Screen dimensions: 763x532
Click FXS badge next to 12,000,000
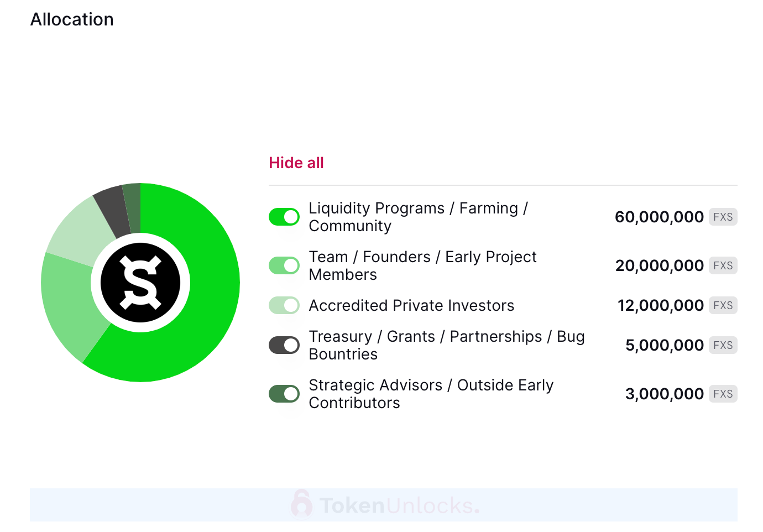click(723, 305)
